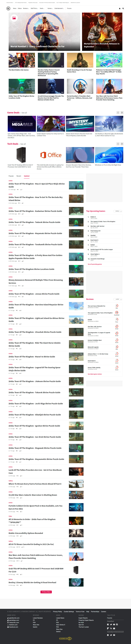Open Fortnite Coldest Circles Quest Pack article

(x=35, y=507)
